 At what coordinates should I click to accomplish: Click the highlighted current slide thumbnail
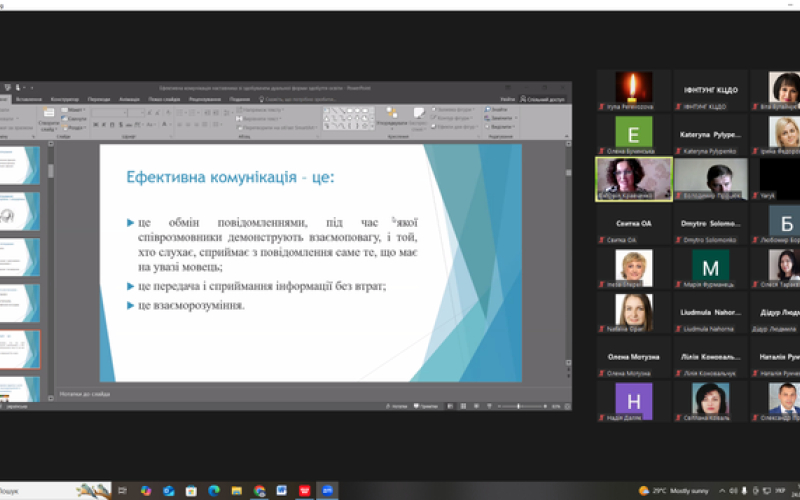pos(19,349)
